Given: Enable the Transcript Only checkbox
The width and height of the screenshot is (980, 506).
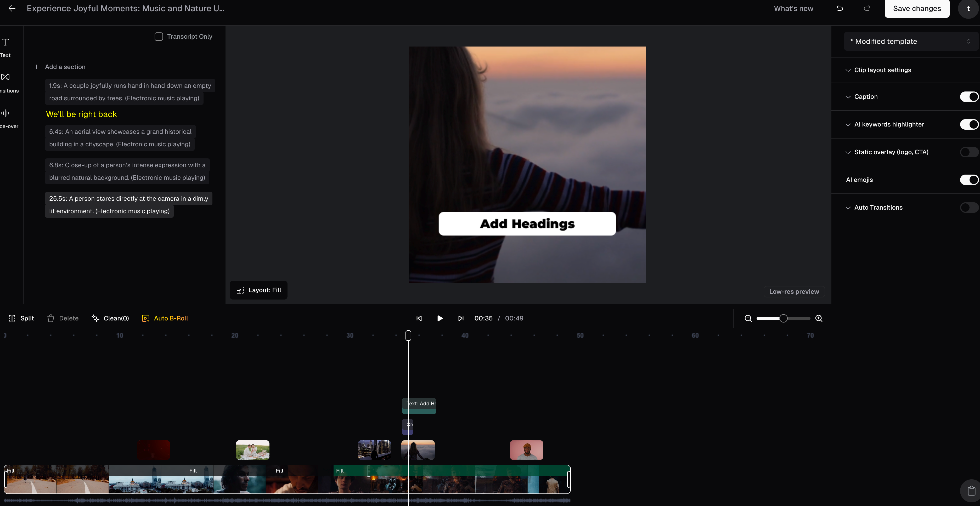Looking at the screenshot, I should [159, 37].
